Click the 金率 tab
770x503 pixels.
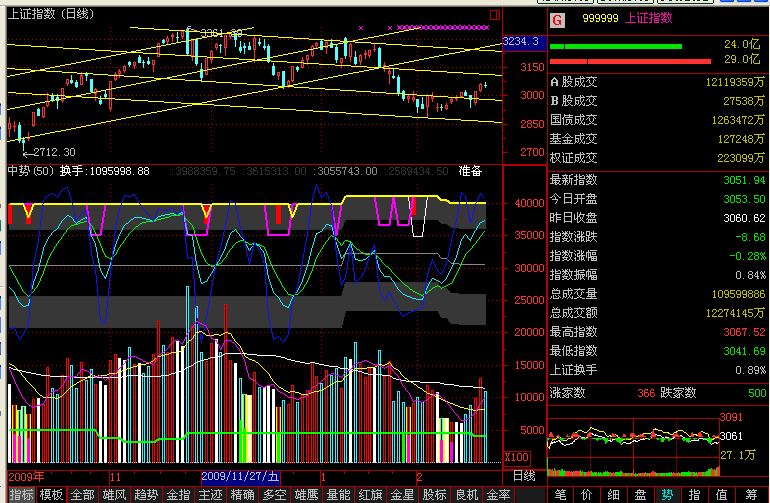point(497,495)
